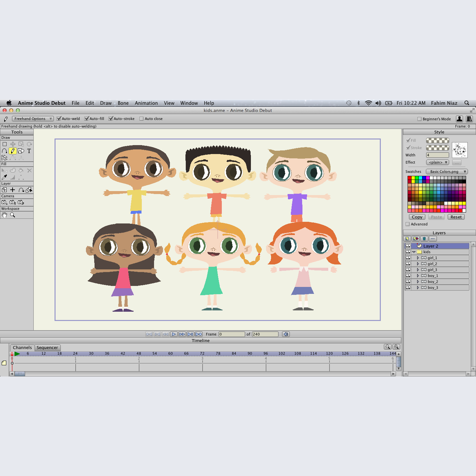476x476 pixels.
Task: Enable the Auto close checkbox
Action: point(141,119)
